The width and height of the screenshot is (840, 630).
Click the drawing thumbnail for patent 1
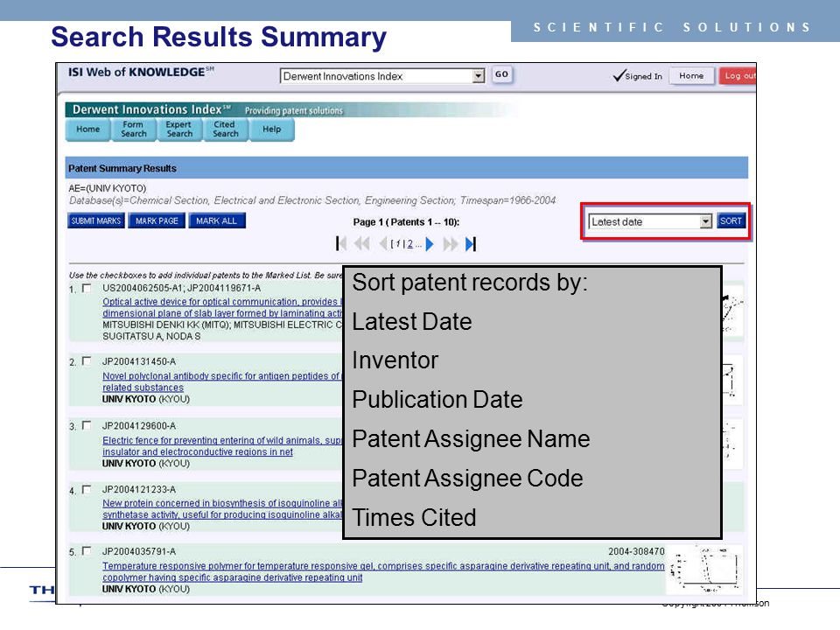click(x=732, y=311)
